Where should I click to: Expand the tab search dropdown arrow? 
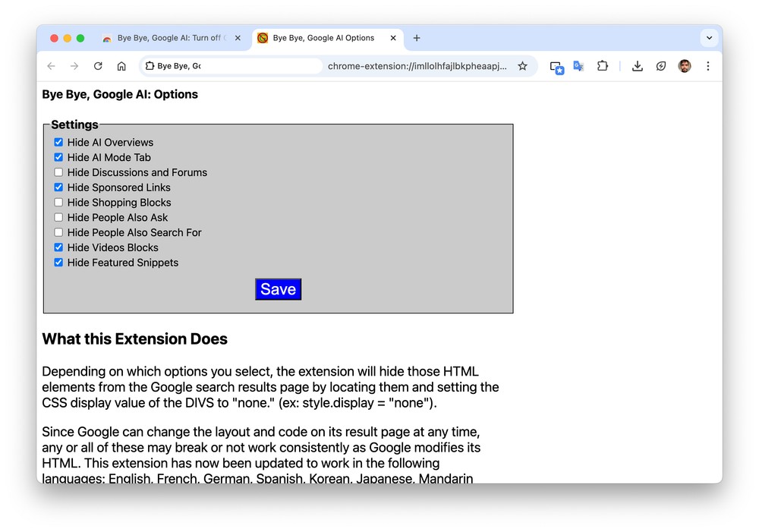coord(709,38)
